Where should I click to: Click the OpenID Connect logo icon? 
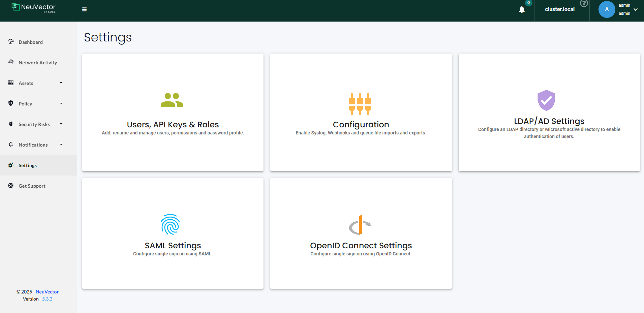[360, 225]
